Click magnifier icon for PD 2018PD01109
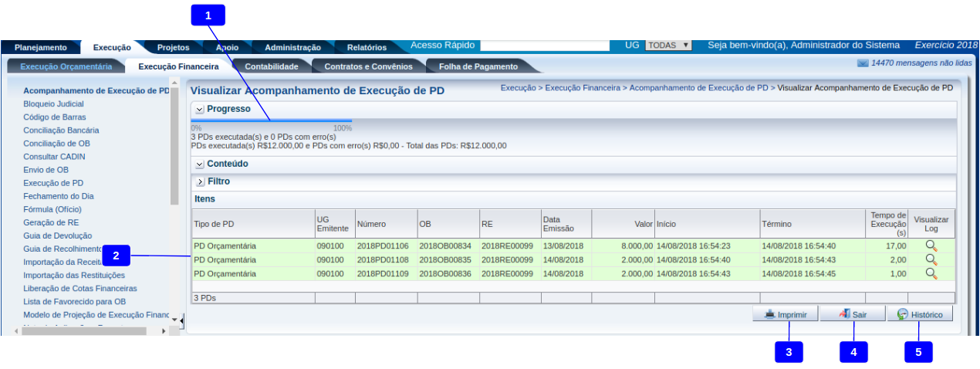 click(931, 273)
